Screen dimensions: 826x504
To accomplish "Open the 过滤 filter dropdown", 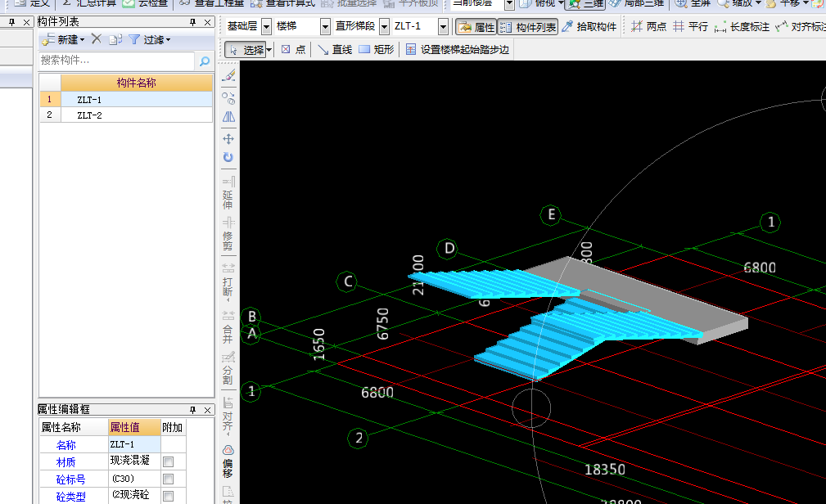I will point(150,39).
